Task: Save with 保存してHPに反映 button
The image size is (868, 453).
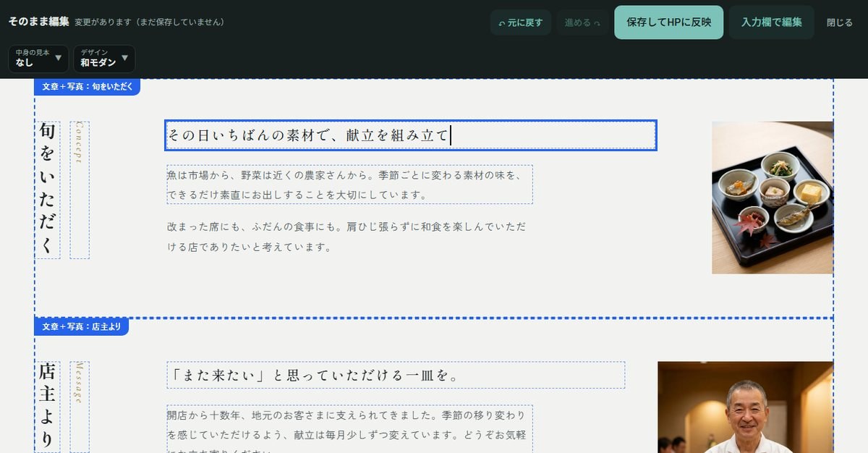Action: coord(668,22)
